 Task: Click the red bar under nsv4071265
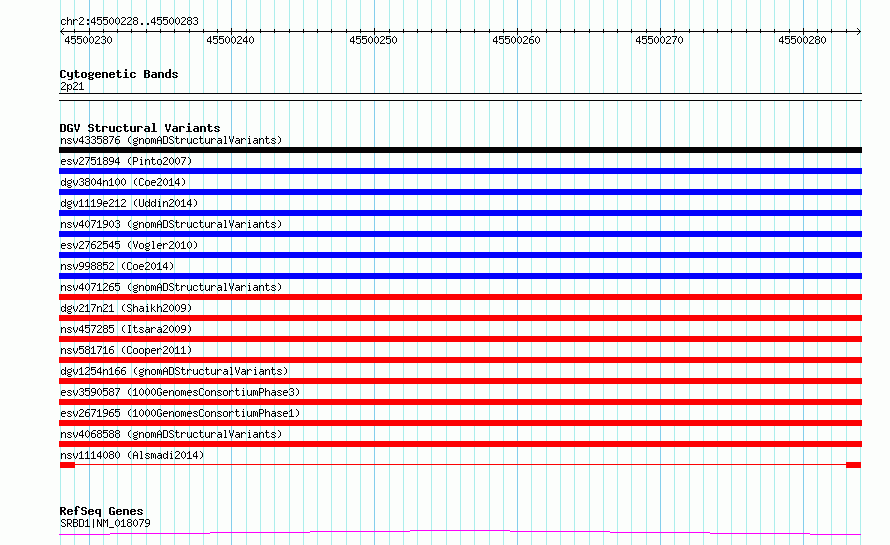pos(460,297)
